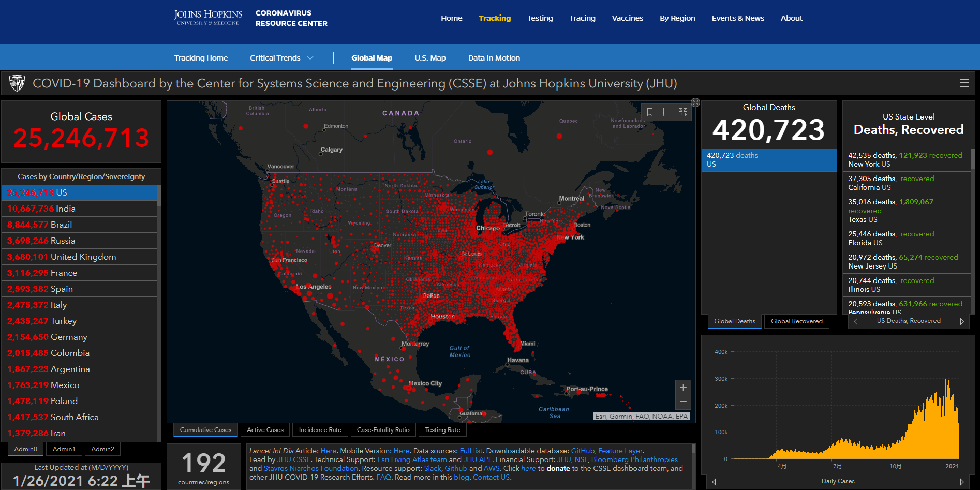Switch to the U.S. Map tab
The width and height of the screenshot is (980, 490).
[x=430, y=58]
